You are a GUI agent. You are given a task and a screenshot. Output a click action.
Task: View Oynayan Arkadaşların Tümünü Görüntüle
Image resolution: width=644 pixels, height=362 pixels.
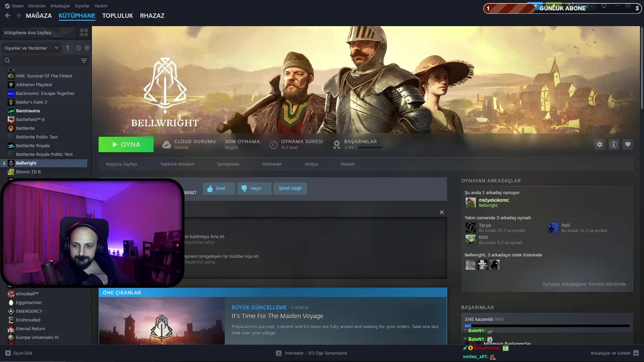tap(584, 284)
